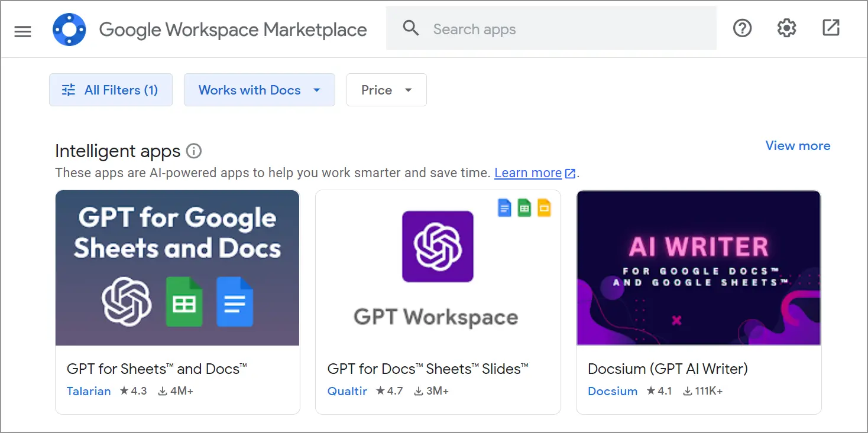Viewport: 868px width, 433px height.
Task: Click the filter sliders icon in All Filters
Action: tap(69, 90)
